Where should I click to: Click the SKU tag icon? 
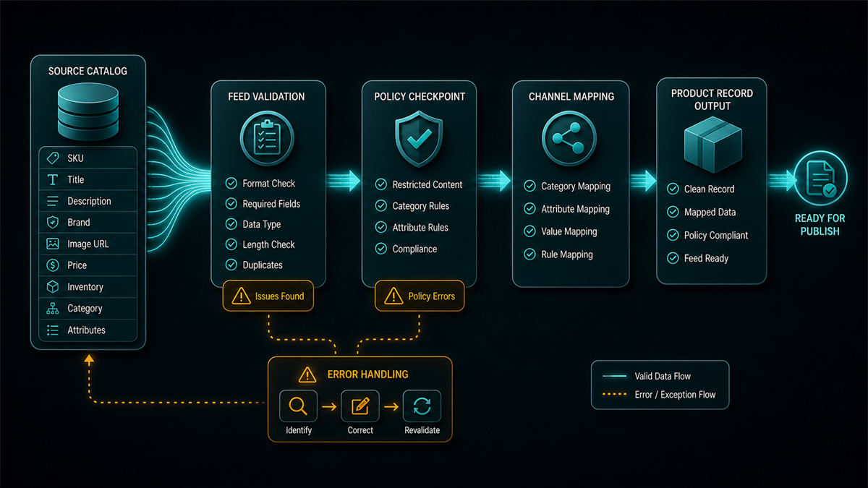(x=53, y=158)
